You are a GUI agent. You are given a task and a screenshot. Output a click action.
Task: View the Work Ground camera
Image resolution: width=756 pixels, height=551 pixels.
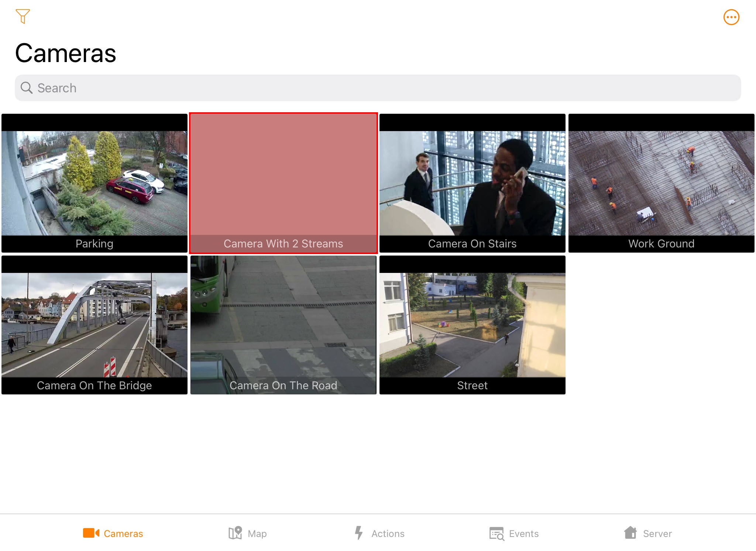[661, 183]
